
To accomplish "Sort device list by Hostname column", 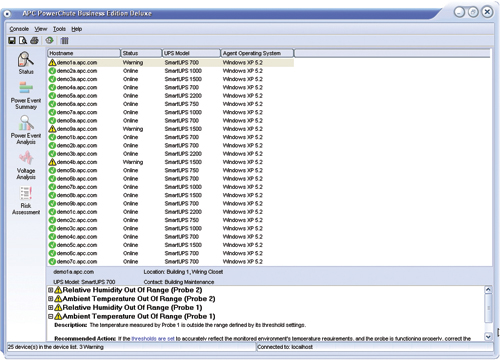I will 84,53.
